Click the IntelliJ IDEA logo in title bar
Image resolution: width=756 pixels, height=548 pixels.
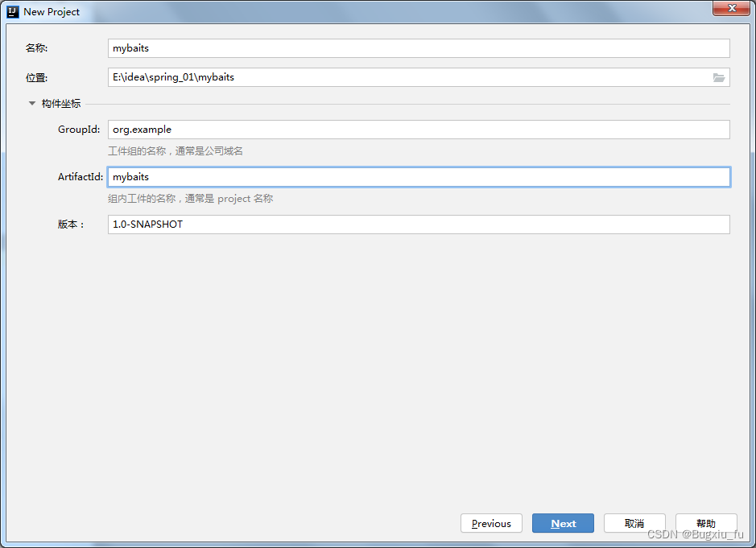pos(13,11)
